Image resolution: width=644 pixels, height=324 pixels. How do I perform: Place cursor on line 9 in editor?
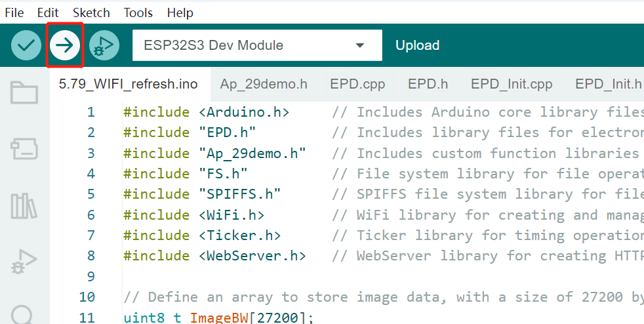382,276
